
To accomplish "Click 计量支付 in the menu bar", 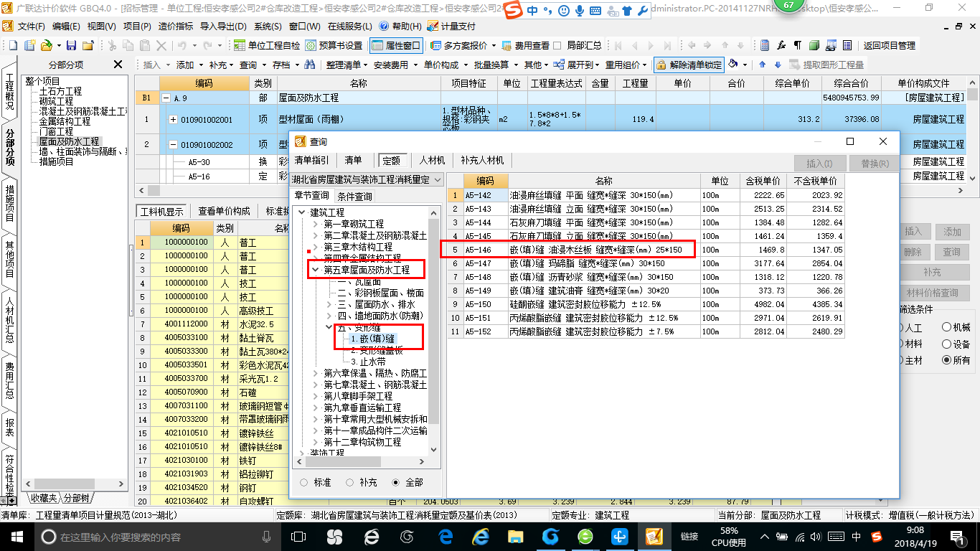I will coord(451,26).
